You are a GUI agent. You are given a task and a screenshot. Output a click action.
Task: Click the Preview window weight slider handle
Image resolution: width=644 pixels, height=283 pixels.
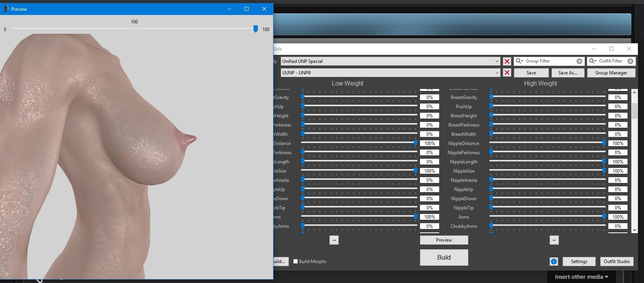(x=256, y=29)
